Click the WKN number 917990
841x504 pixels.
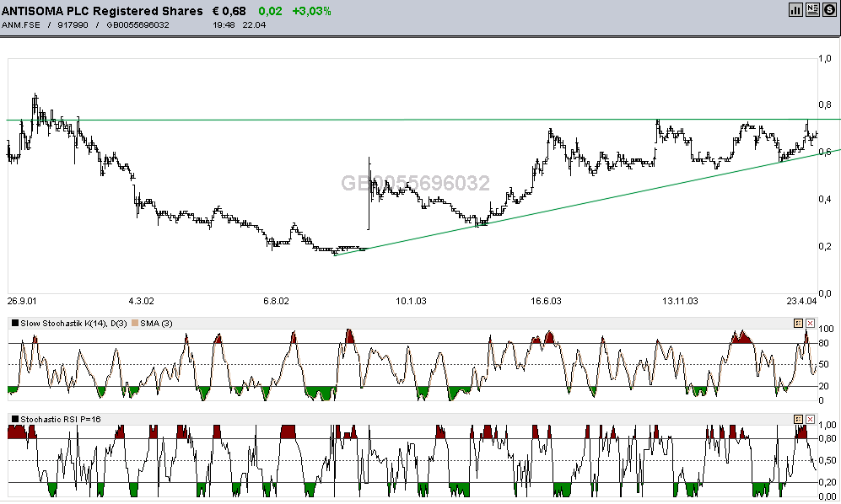73,24
